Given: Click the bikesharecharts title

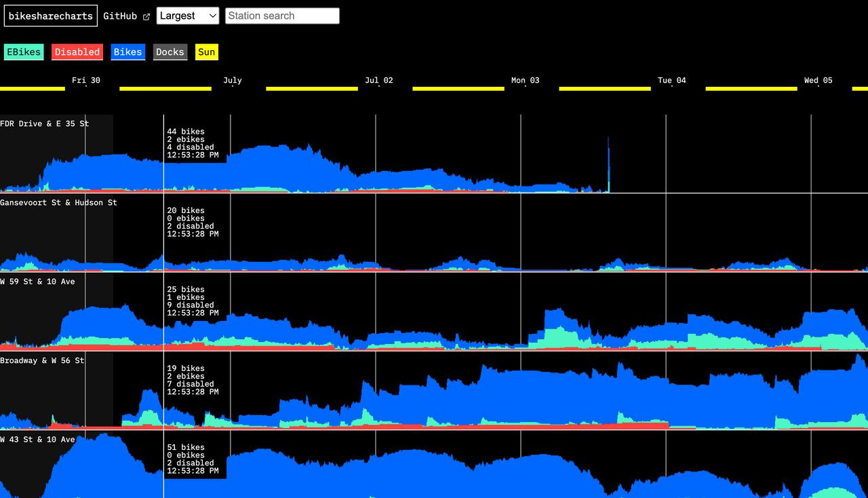Looking at the screenshot, I should click(x=50, y=15).
